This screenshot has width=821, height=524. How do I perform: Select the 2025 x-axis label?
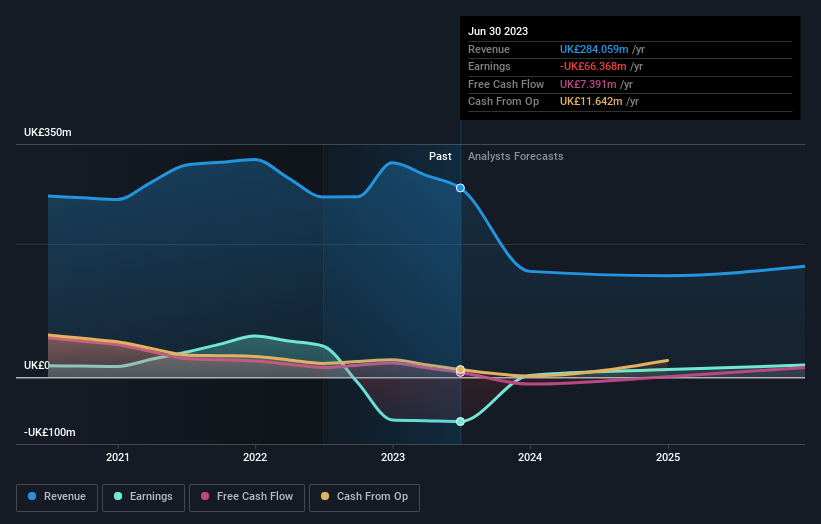[x=668, y=457]
